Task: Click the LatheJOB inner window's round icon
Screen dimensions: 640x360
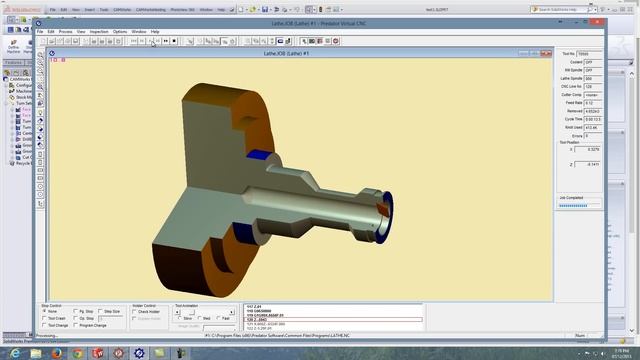Action: pos(52,53)
